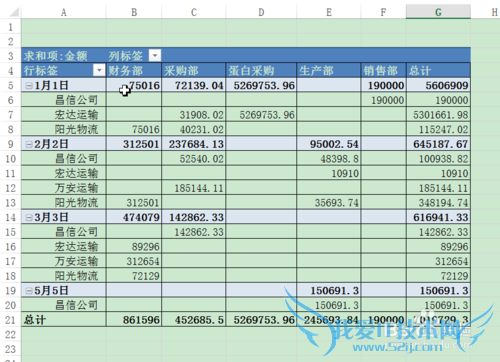
Task: Select grand total cell 861596
Action: 134,320
